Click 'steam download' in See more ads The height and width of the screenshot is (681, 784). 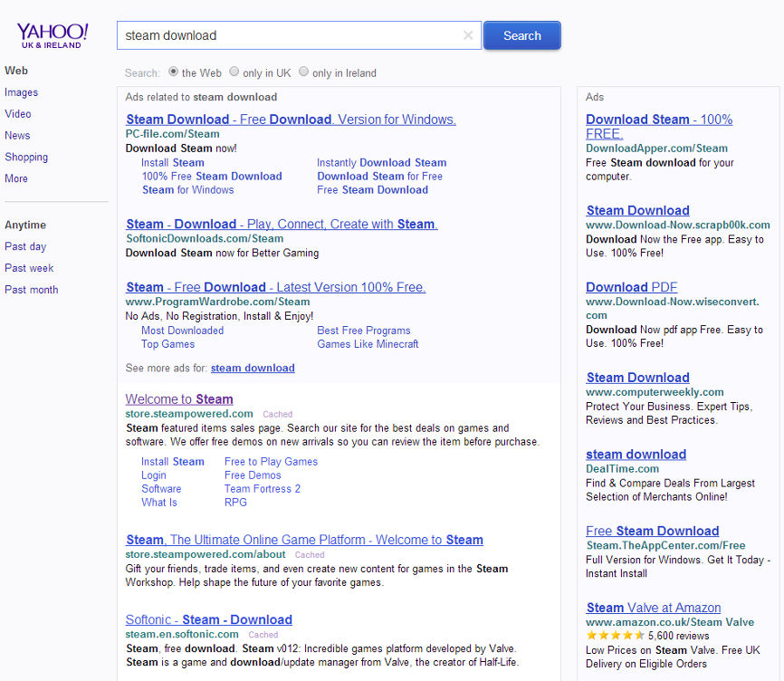(253, 368)
